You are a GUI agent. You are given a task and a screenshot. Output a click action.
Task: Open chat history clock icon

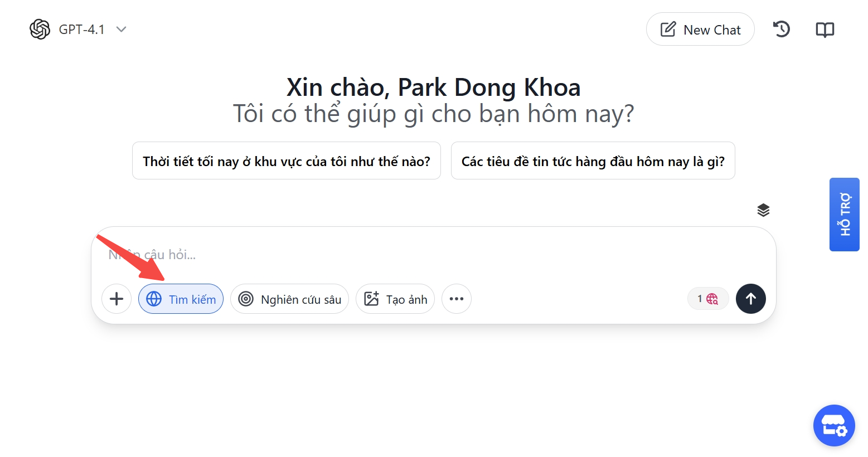coord(782,30)
